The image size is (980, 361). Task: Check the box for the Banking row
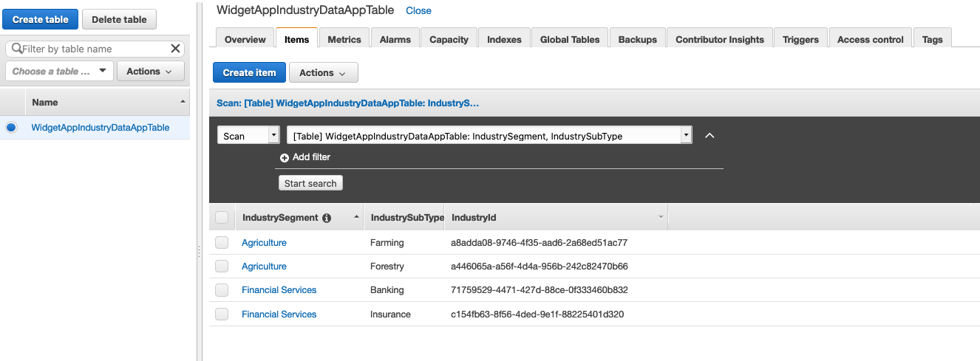(x=222, y=290)
